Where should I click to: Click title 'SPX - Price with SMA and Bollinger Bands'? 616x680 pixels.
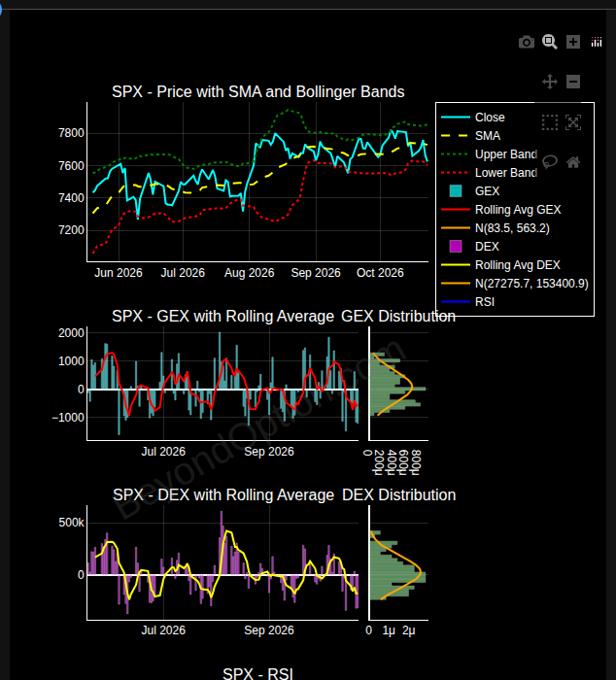pyautogui.click(x=258, y=92)
